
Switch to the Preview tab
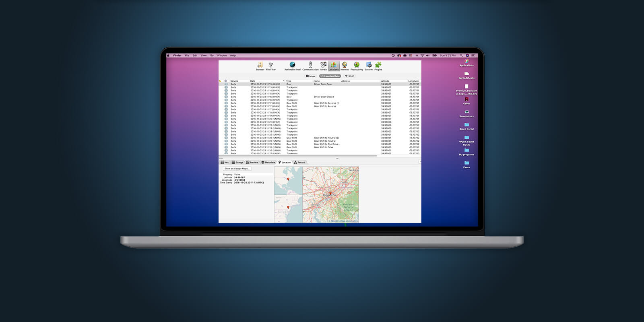pyautogui.click(x=252, y=162)
